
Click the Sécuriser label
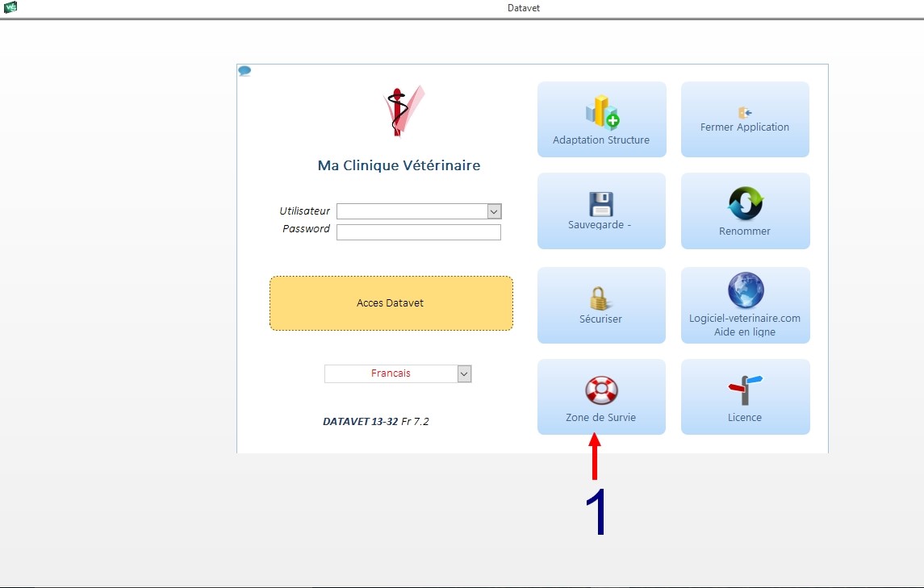600,319
